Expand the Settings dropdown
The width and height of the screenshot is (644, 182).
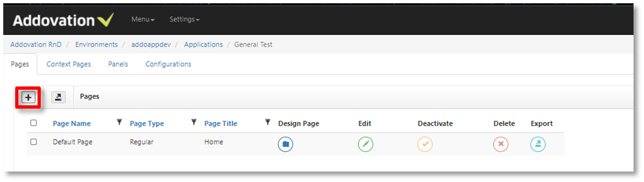(x=184, y=19)
